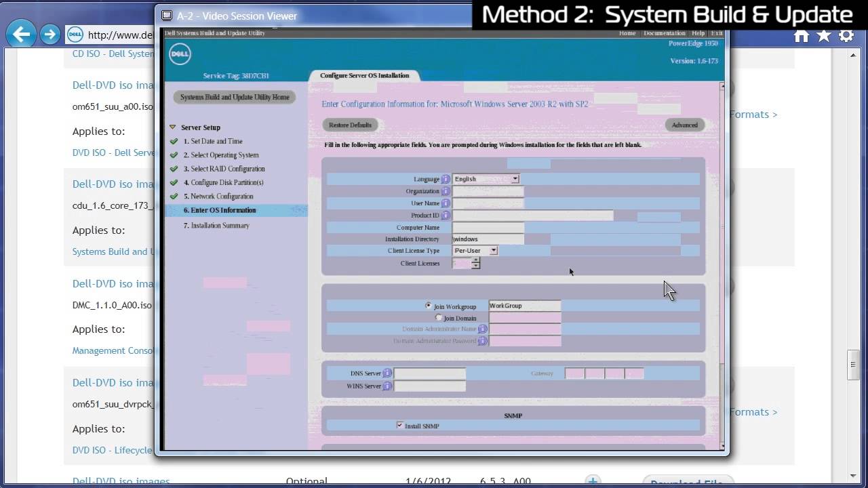Screen dimensions: 868x488
Task: Go to Systems Build and Update Utility Home
Action: [x=235, y=98]
